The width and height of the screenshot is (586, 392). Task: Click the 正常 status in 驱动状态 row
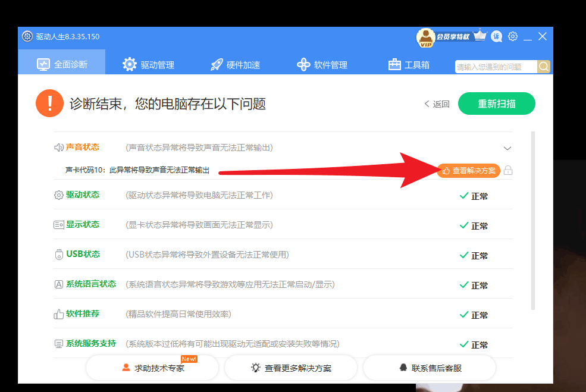(x=474, y=196)
